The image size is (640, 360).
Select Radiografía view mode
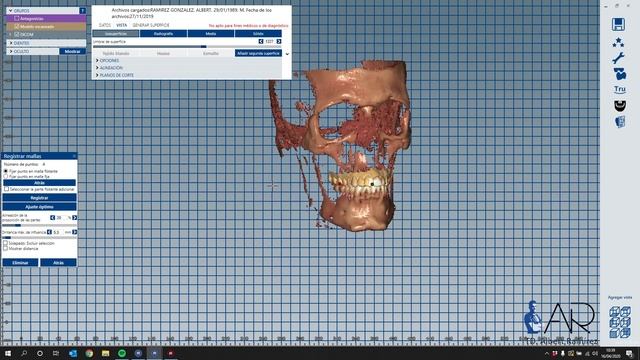[163, 33]
